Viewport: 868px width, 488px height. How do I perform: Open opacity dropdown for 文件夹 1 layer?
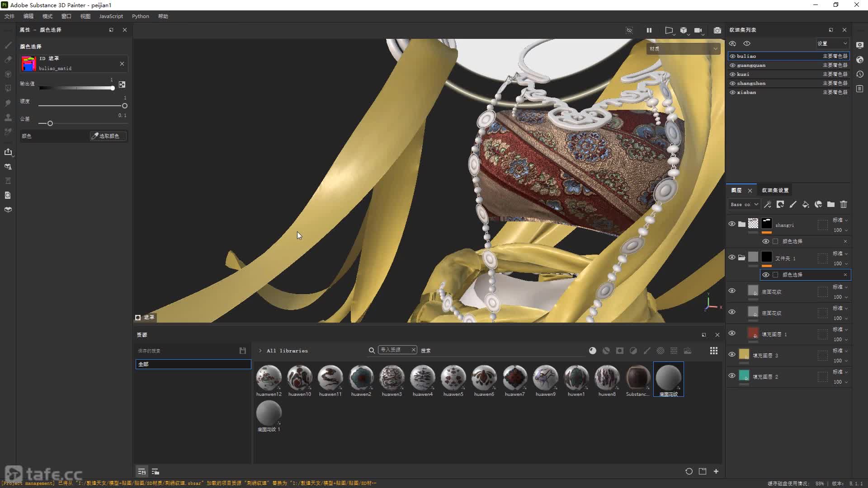(x=840, y=263)
